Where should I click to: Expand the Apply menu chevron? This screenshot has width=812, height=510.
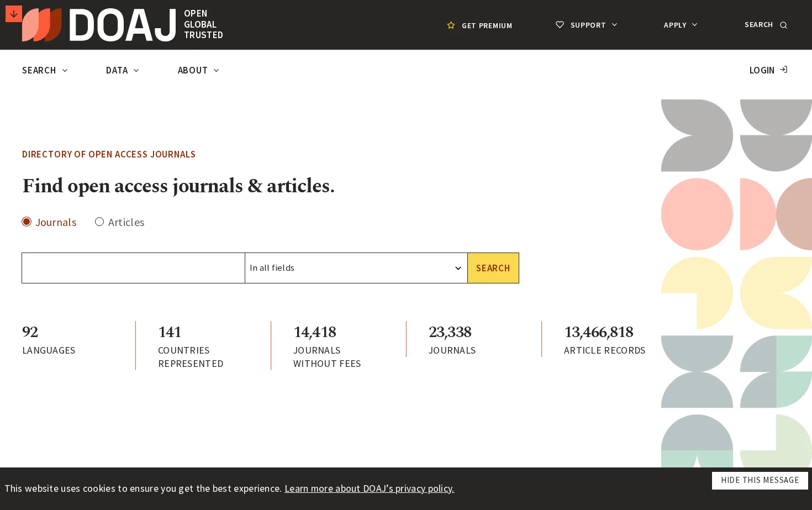click(694, 25)
